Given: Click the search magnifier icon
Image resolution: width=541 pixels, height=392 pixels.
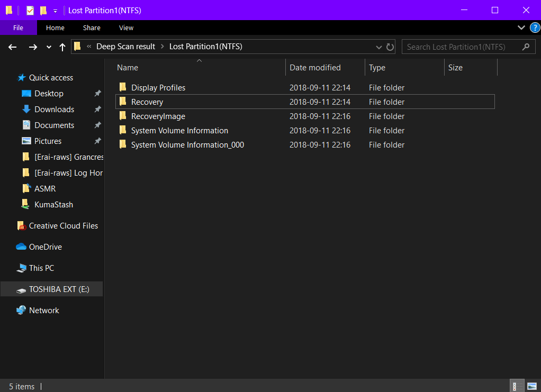Looking at the screenshot, I should coord(526,47).
